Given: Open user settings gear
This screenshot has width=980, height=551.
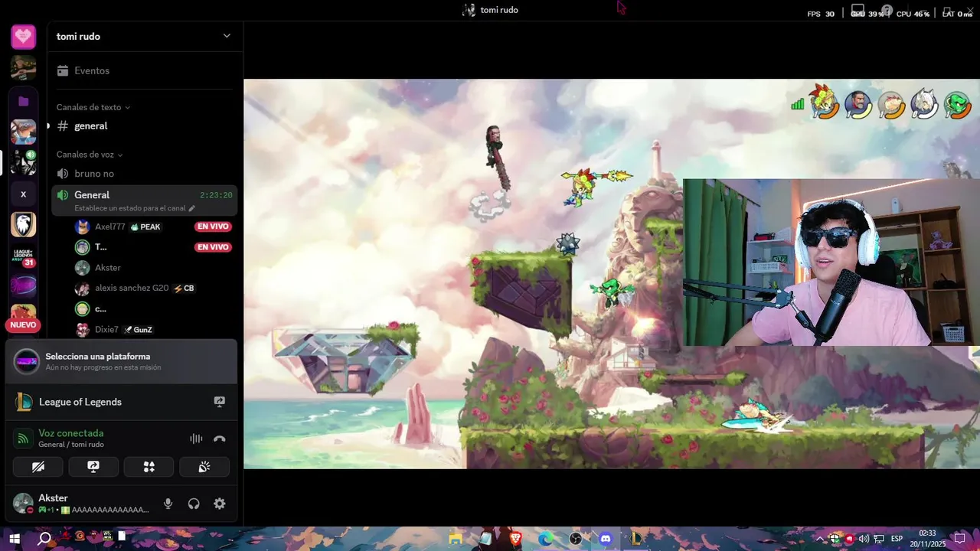Looking at the screenshot, I should tap(220, 504).
